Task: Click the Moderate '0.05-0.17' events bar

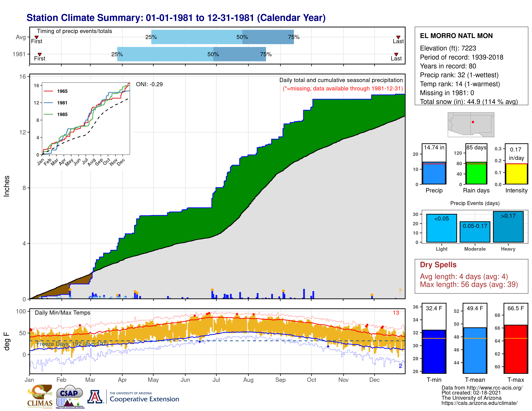Action: pos(475,232)
